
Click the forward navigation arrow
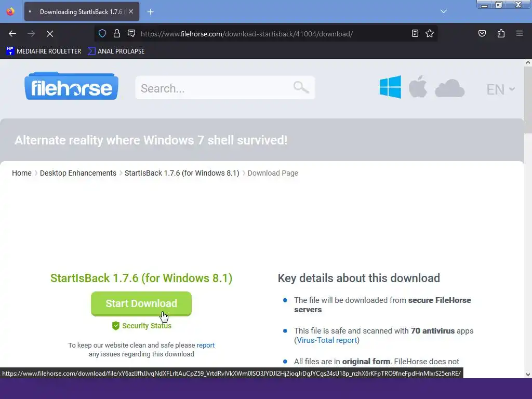31,34
